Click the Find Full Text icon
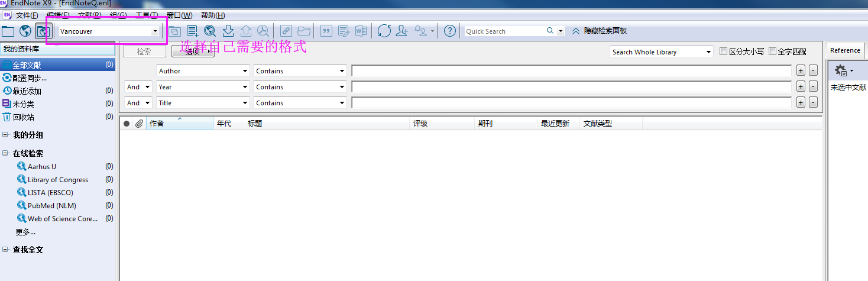The width and height of the screenshot is (868, 281). [x=263, y=31]
